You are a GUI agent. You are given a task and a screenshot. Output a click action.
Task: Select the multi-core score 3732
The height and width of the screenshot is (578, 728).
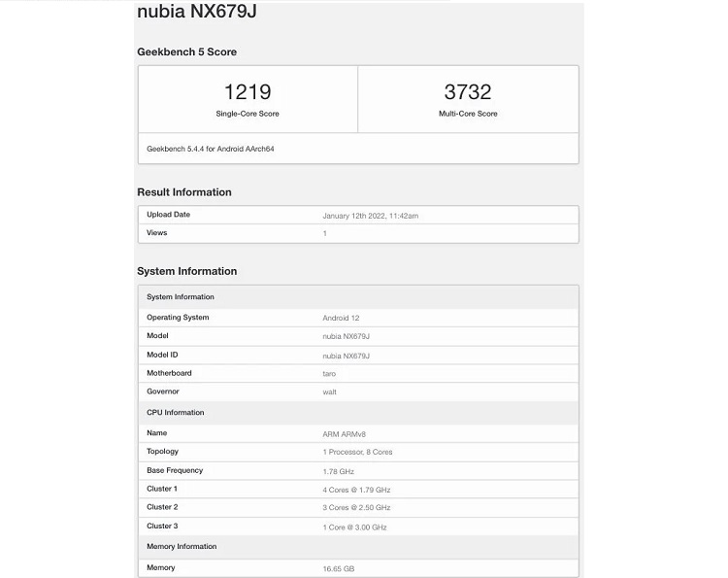[x=468, y=91]
